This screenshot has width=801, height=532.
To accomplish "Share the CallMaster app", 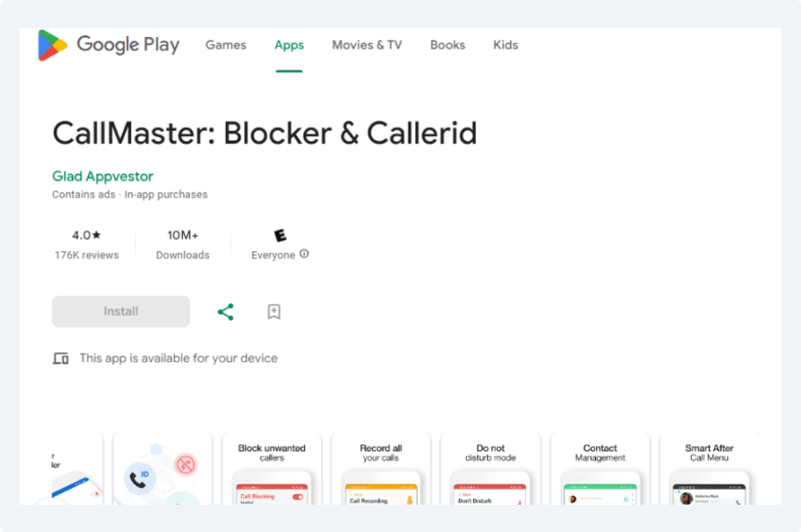I will pyautogui.click(x=226, y=311).
